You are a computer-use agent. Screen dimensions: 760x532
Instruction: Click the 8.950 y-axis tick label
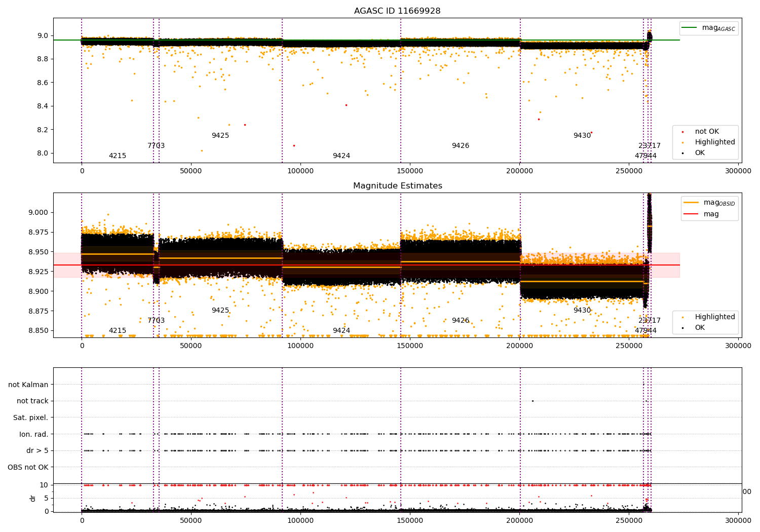point(38,252)
